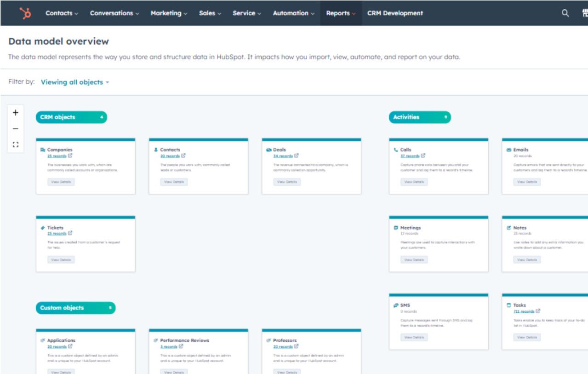Click the calendar icon on the Meetings card

point(395,227)
